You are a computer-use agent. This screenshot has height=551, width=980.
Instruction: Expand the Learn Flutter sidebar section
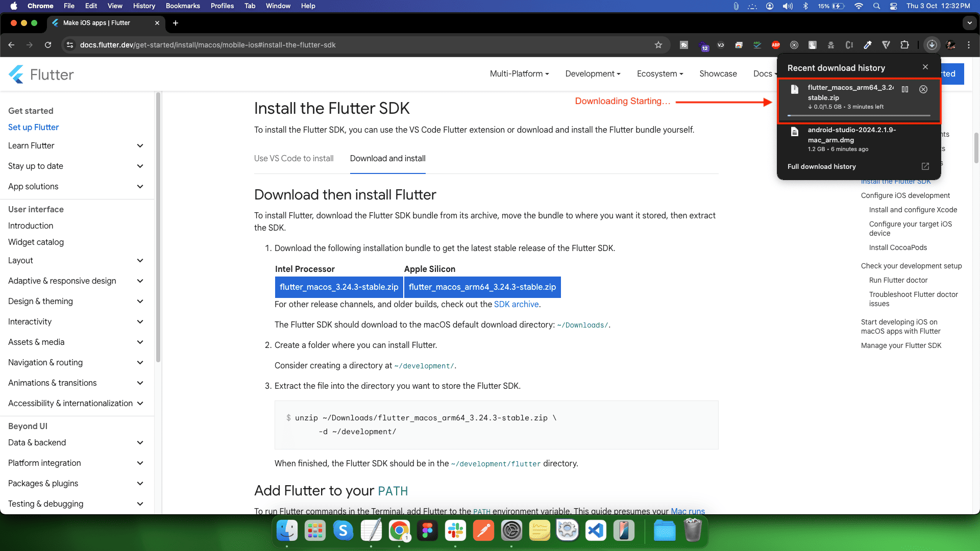[140, 146]
